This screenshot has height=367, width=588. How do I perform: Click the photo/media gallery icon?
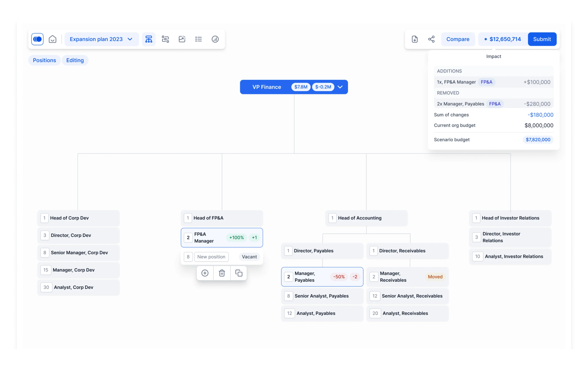182,39
